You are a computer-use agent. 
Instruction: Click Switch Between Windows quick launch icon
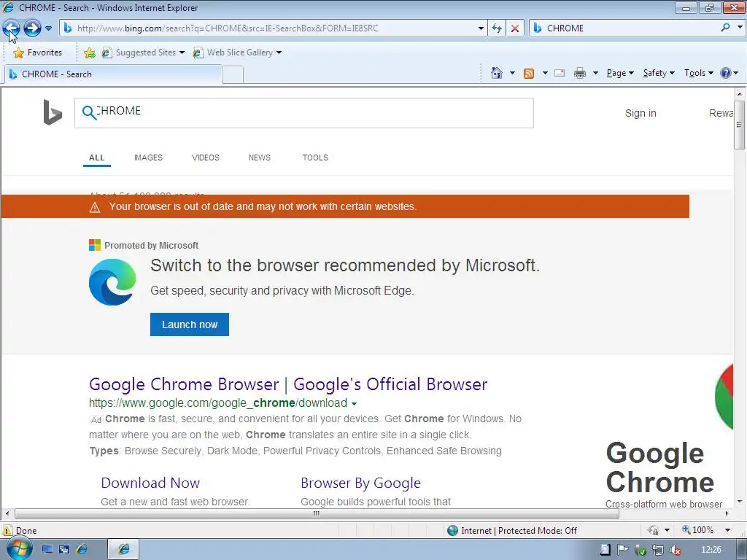point(64,550)
